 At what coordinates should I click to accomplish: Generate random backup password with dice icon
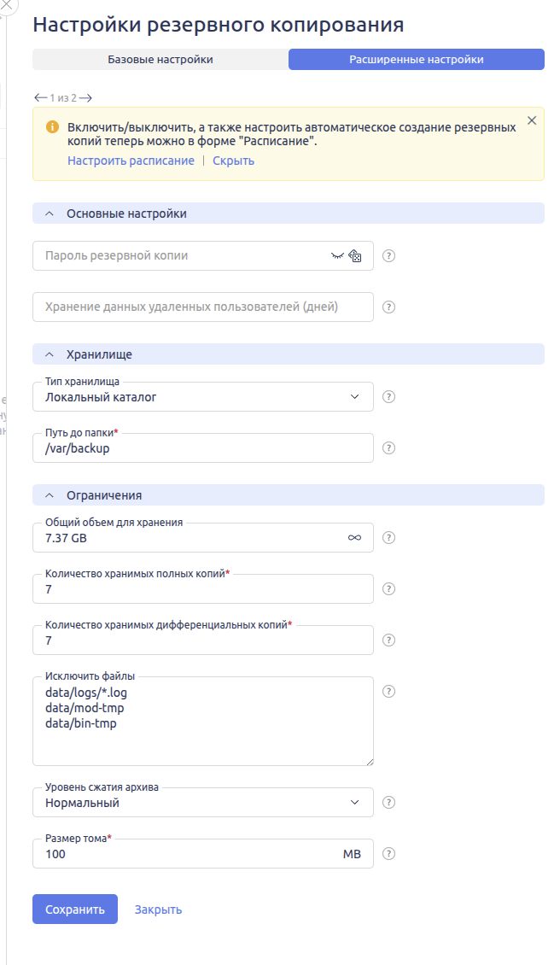(x=356, y=255)
